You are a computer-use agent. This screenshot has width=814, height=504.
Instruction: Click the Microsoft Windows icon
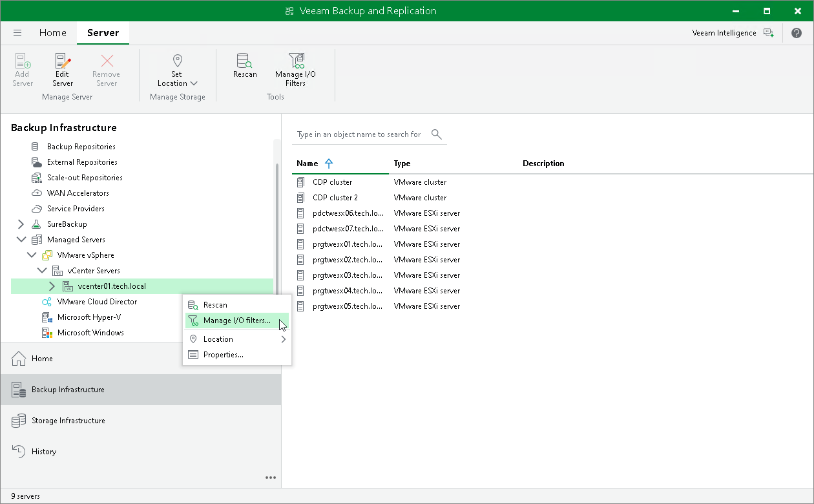pyautogui.click(x=47, y=333)
